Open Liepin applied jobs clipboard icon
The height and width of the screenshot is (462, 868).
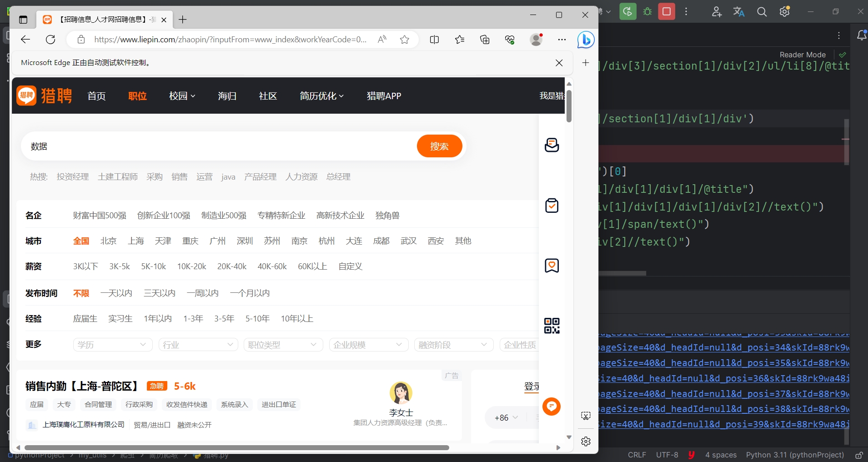pyautogui.click(x=552, y=206)
